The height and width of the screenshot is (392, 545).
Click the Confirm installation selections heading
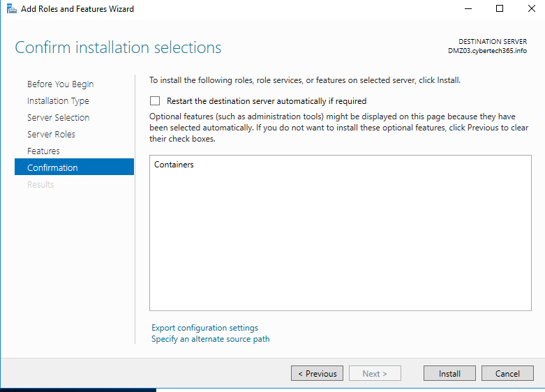[118, 47]
